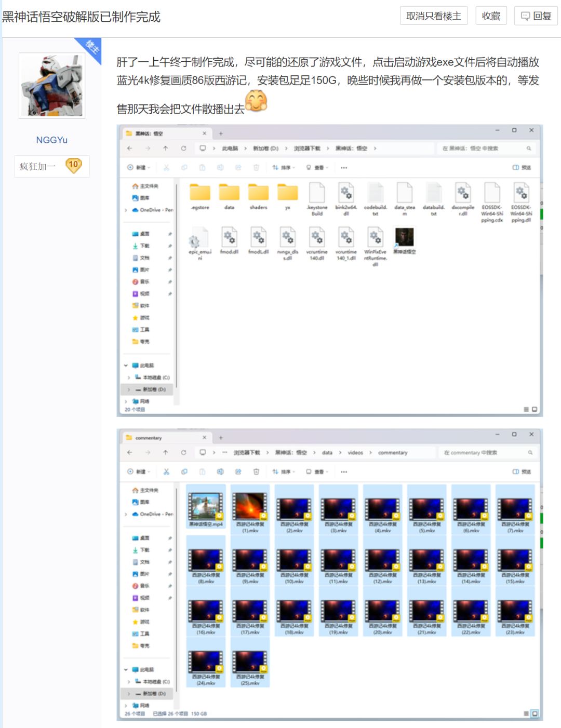Screen dimensions: 561x728
Task: Click data in the lower window's address bar
Action: 327,453
